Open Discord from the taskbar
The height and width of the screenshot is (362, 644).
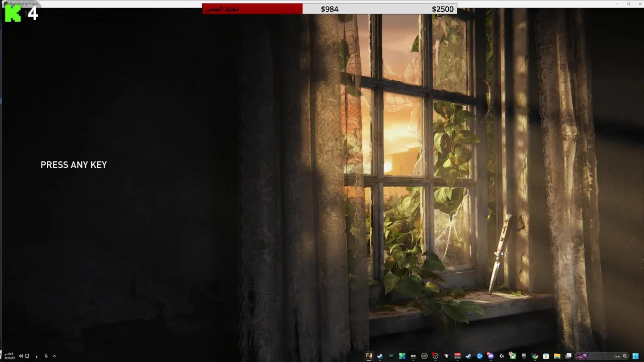point(491,356)
